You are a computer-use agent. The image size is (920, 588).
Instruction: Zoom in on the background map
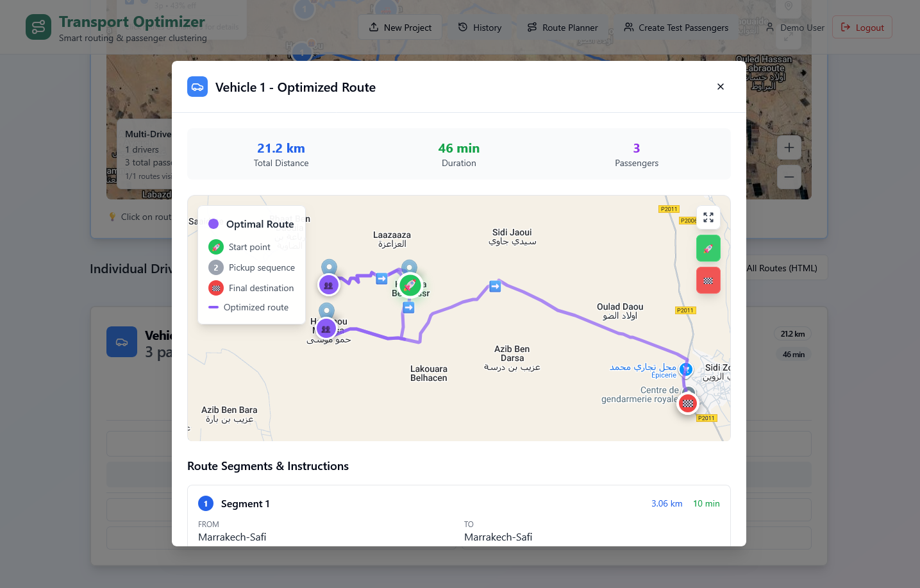[x=789, y=147]
